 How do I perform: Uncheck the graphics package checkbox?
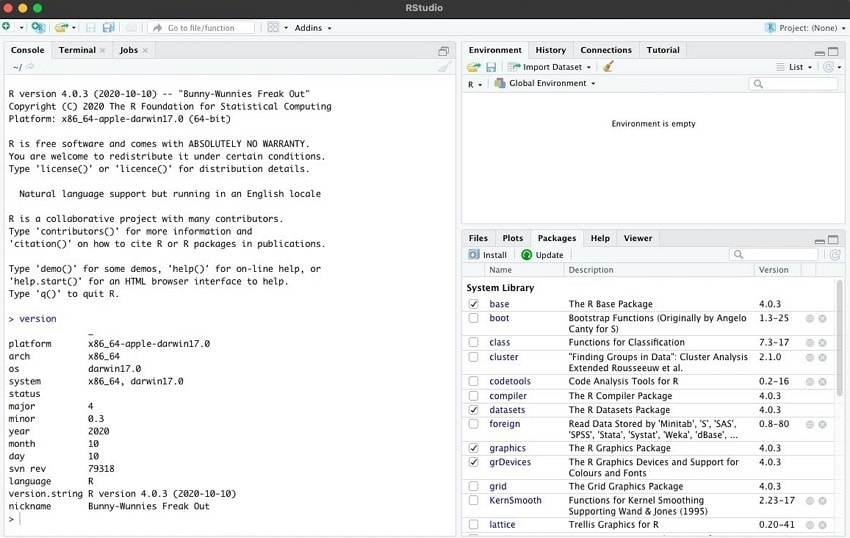[473, 448]
